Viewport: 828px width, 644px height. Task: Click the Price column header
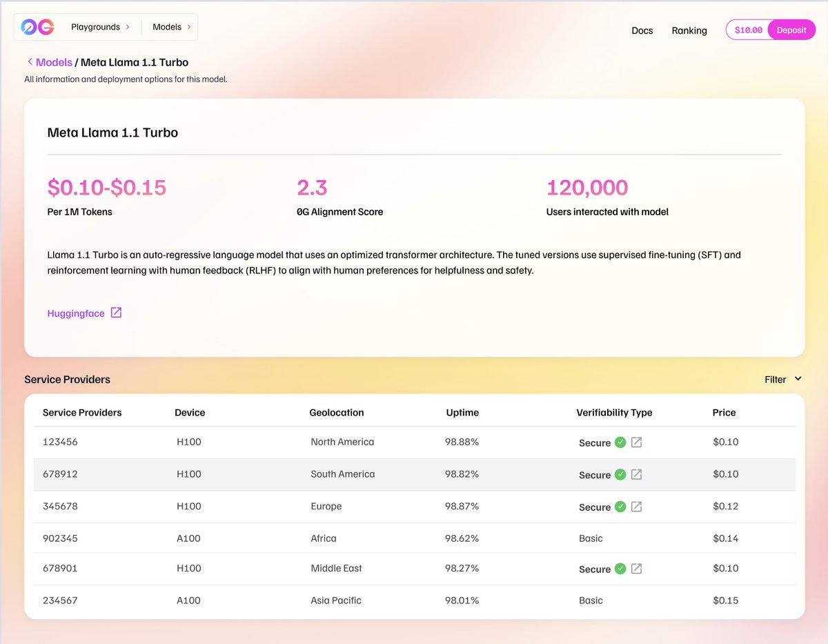[724, 412]
